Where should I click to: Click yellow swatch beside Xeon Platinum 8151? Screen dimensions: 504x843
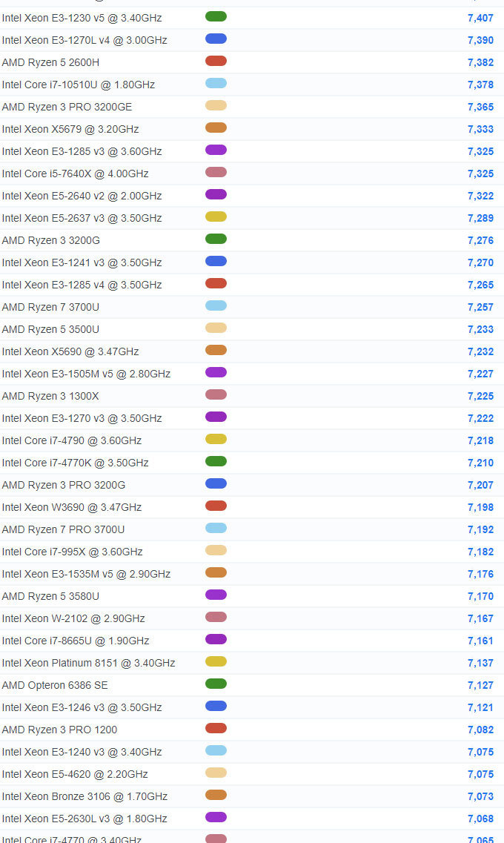coord(216,661)
